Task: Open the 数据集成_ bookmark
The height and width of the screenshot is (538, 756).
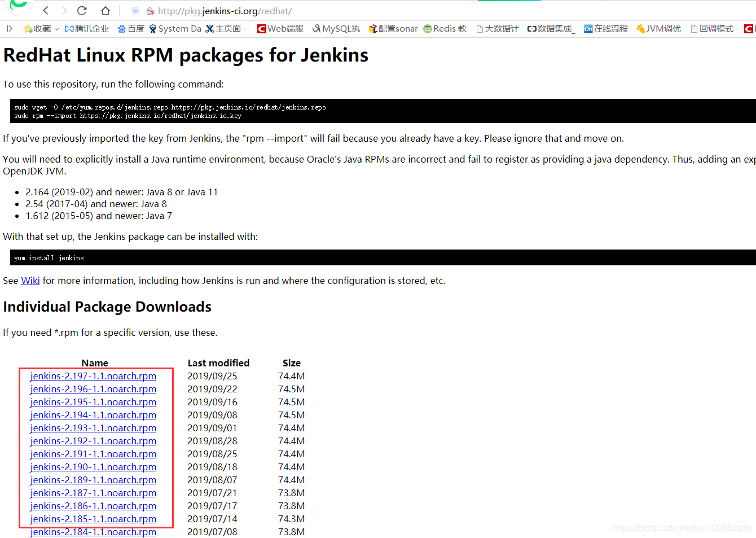Action: pos(551,29)
